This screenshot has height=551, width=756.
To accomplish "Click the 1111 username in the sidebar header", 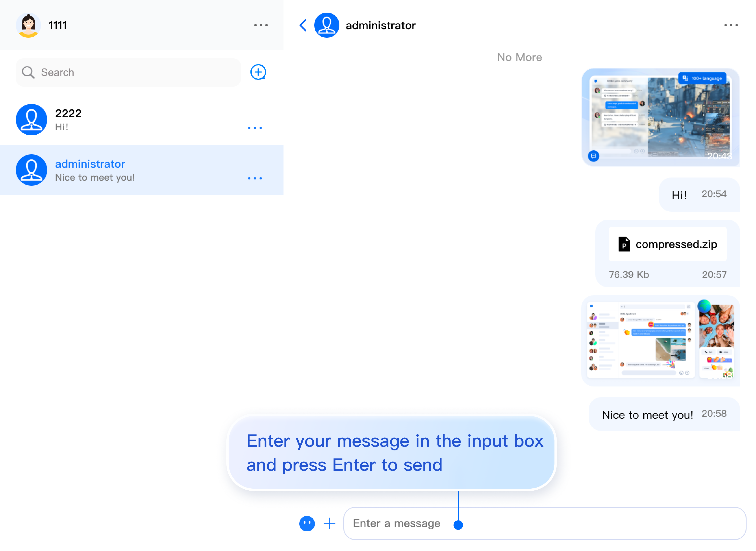I will (x=58, y=25).
